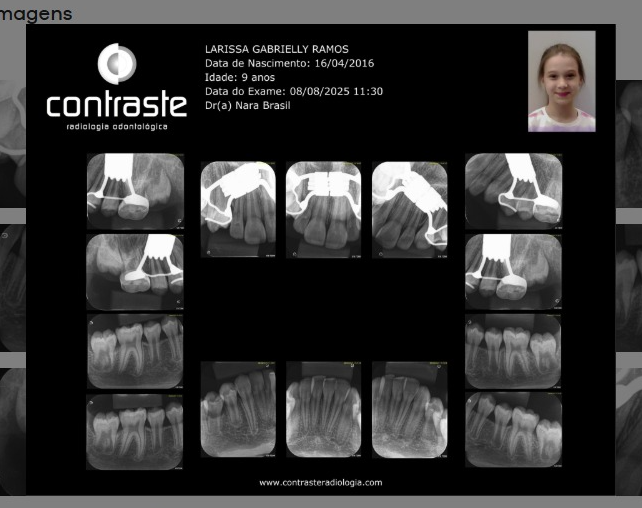Open bottom-row center-left lower anterior radiograph

(x=238, y=409)
